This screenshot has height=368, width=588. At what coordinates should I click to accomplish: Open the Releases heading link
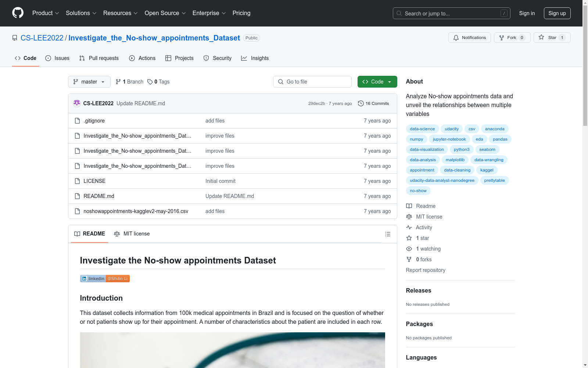point(419,290)
